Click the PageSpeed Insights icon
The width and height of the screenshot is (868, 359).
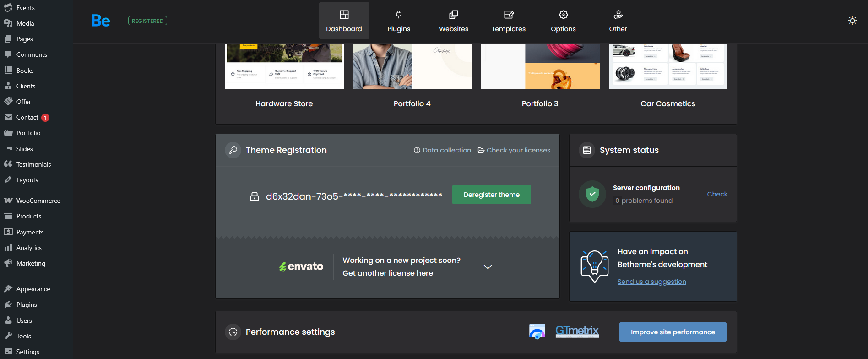(537, 332)
